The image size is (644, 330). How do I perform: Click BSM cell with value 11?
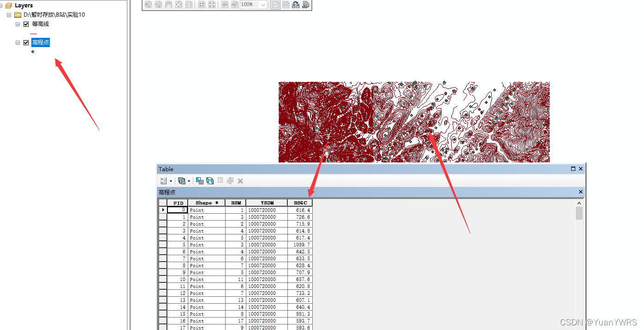(236, 279)
